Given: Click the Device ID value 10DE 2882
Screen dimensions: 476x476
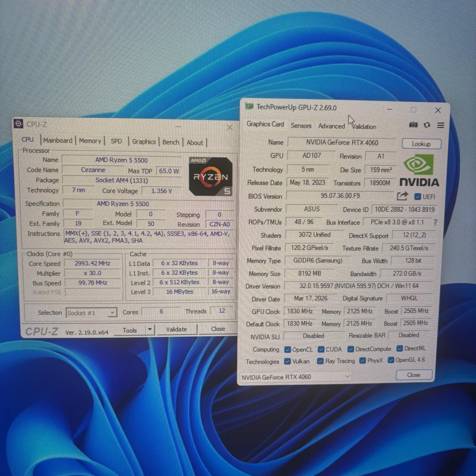Looking at the screenshot, I should 404,209.
